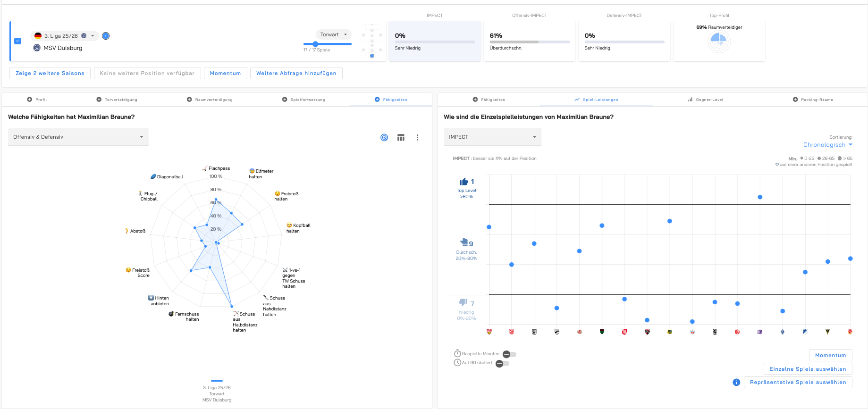Screen dimensions: 868x409
Task: Switch to table view icon
Action: point(401,137)
